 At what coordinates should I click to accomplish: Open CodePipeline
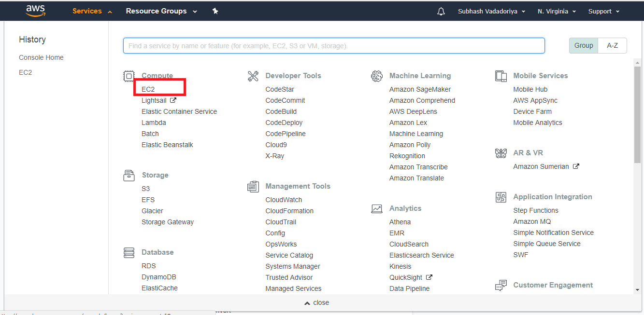click(x=286, y=134)
